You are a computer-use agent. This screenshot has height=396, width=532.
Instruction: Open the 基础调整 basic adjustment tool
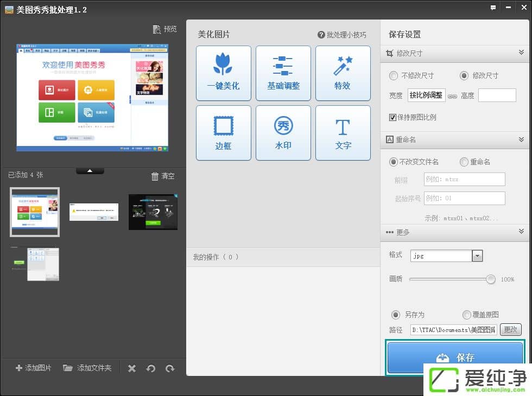(x=283, y=73)
